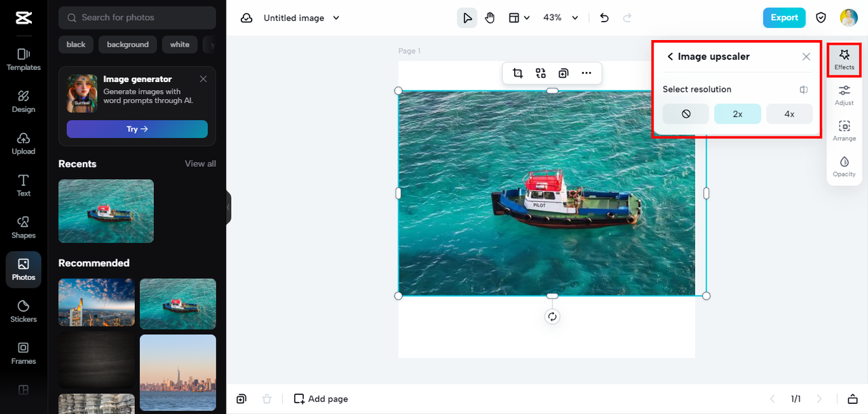
Task: Select the 'white' search tag
Action: click(180, 45)
